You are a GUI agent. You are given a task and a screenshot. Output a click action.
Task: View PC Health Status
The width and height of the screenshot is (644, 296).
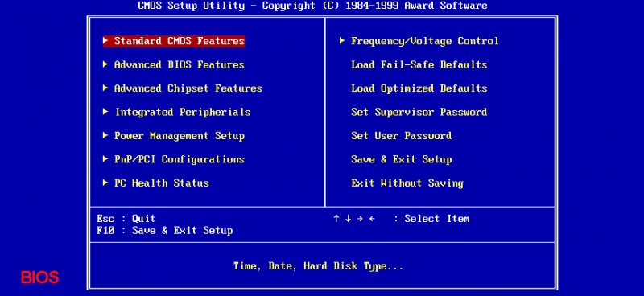(x=162, y=183)
